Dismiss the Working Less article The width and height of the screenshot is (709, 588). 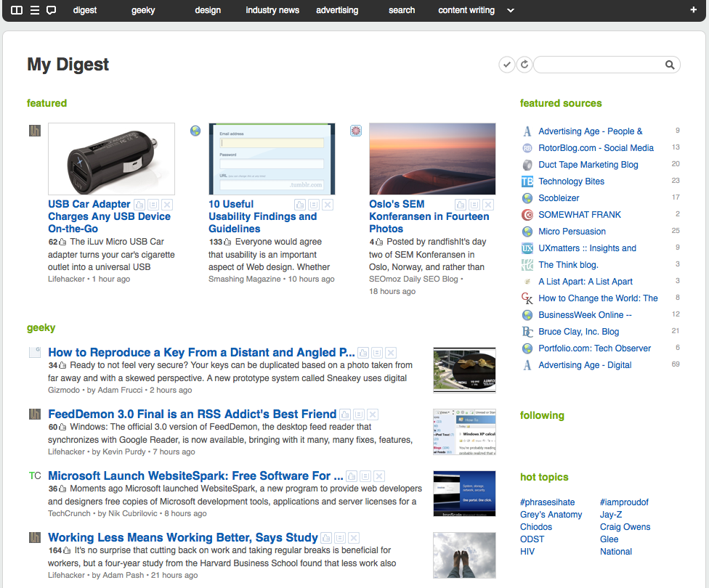click(x=354, y=538)
